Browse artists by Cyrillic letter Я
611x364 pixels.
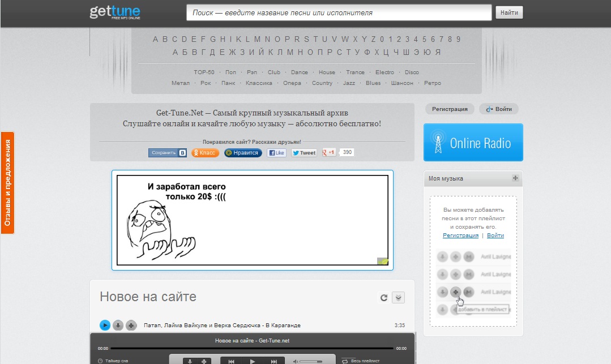click(x=438, y=52)
